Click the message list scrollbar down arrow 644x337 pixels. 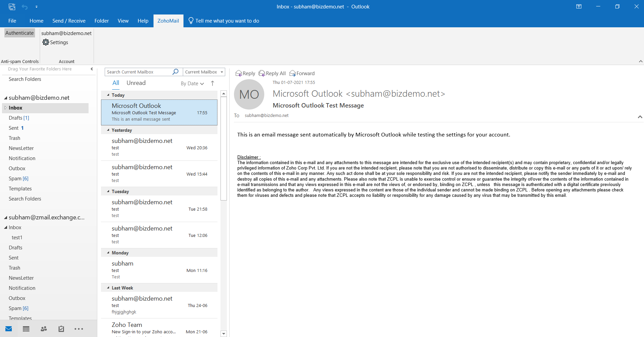224,334
